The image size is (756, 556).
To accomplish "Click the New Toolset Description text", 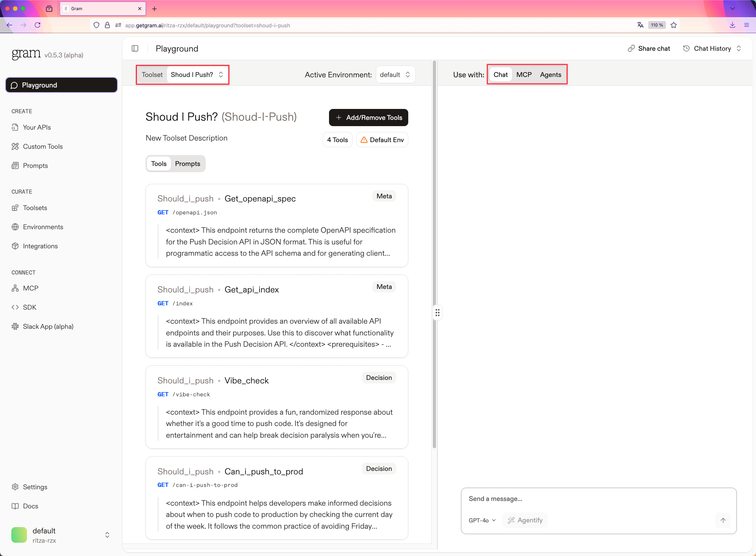I will [186, 138].
